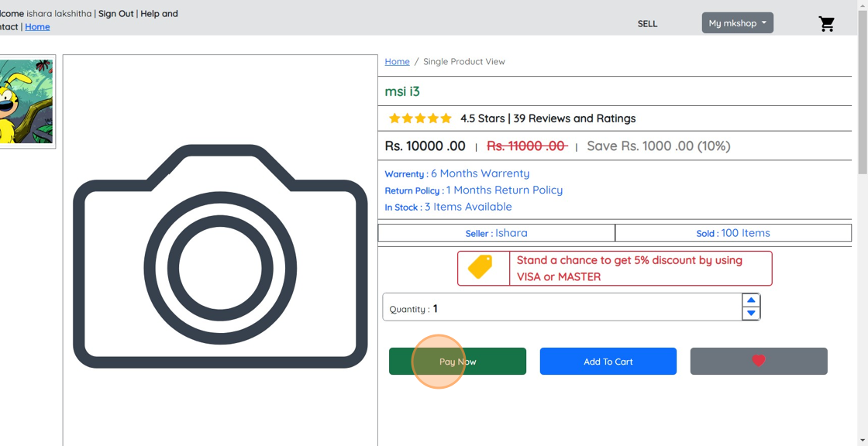Open the My mkshop dropdown

(737, 23)
